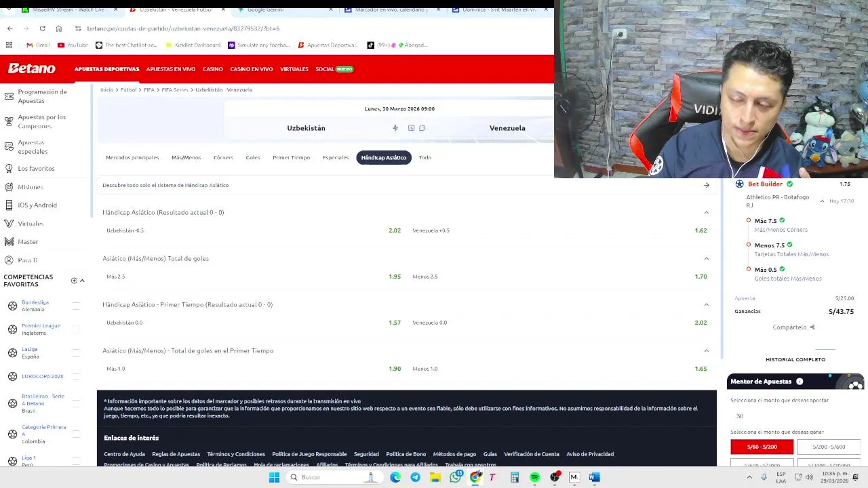Click the Misiones sidebar icon
This screenshot has width=868, height=488.
tap(9, 186)
